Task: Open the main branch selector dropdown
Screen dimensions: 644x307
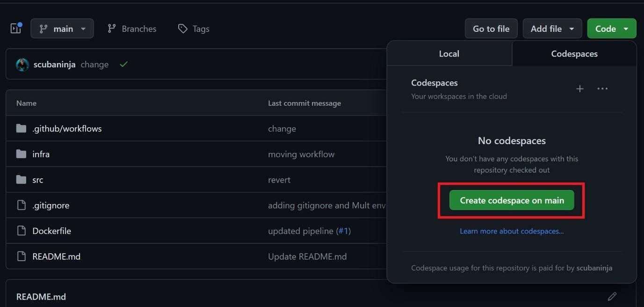Action: (62, 29)
